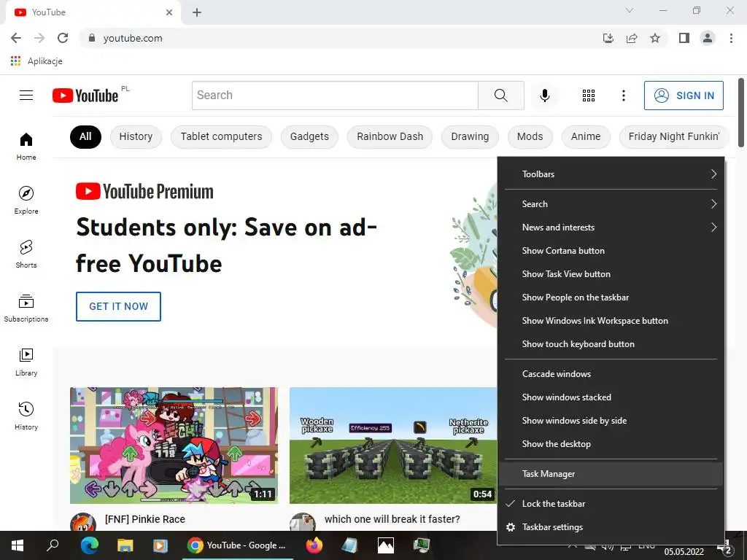Open [FNF] Pinkie Race video title

pyautogui.click(x=145, y=519)
